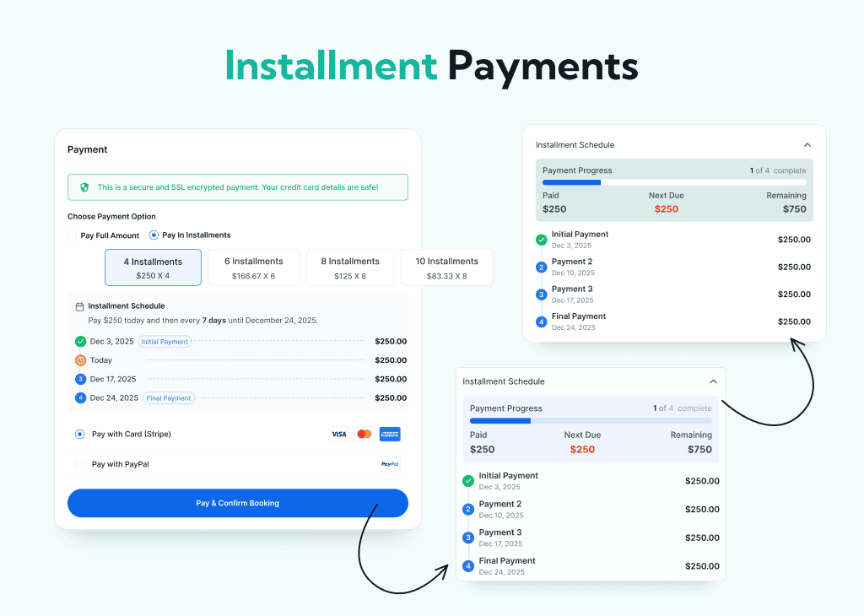Collapse the lower Installment Schedule panel chevron
Image resolution: width=864 pixels, height=616 pixels.
coord(713,381)
